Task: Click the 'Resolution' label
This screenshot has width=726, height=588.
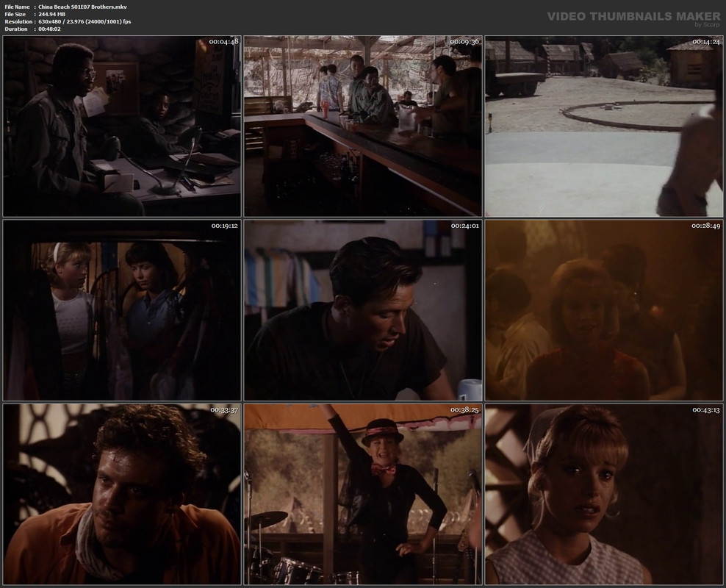Action: (x=18, y=22)
